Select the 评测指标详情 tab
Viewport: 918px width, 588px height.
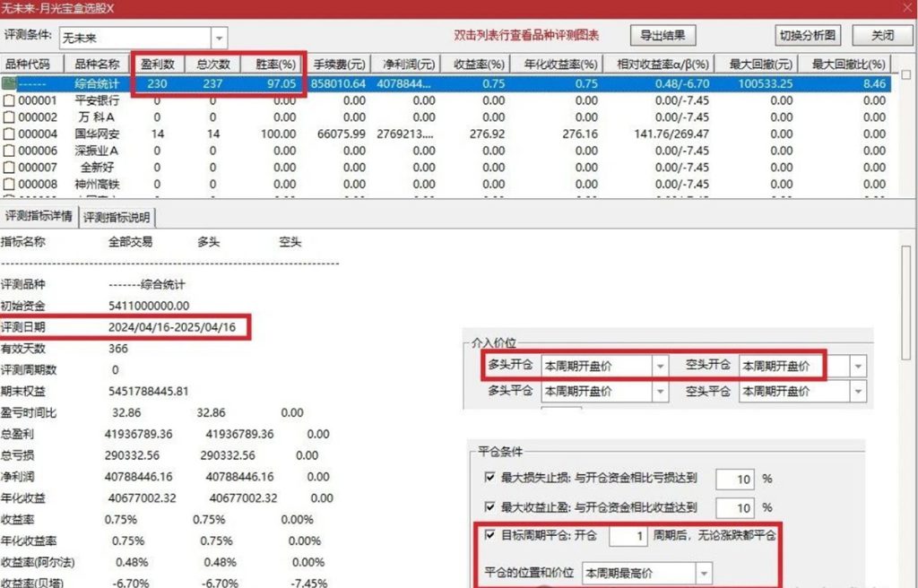coord(38,216)
